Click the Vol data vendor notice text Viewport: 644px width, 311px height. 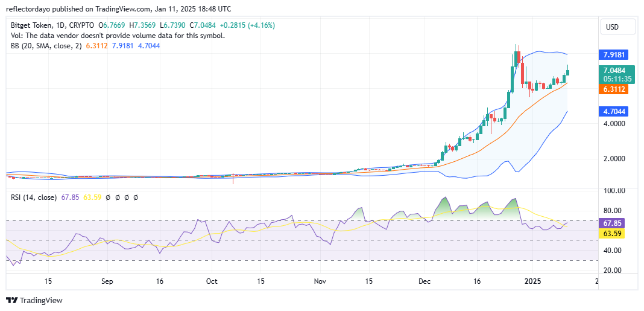(118, 36)
